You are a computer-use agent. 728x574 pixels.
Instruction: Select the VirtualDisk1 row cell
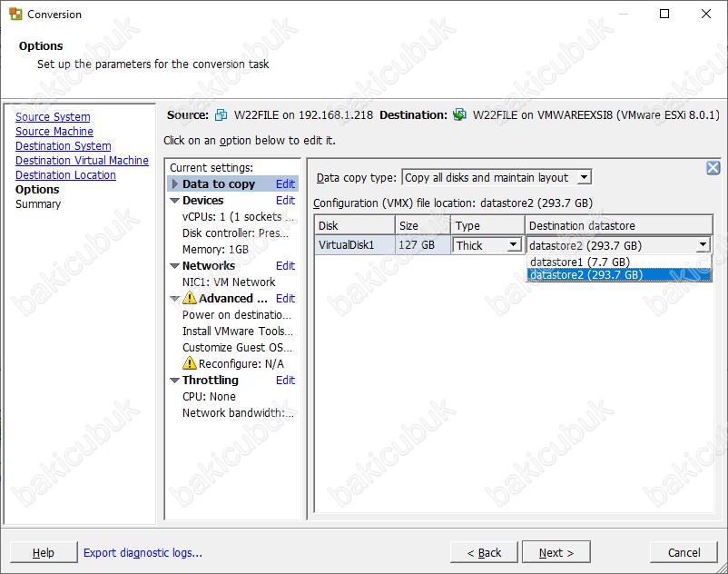tap(354, 244)
